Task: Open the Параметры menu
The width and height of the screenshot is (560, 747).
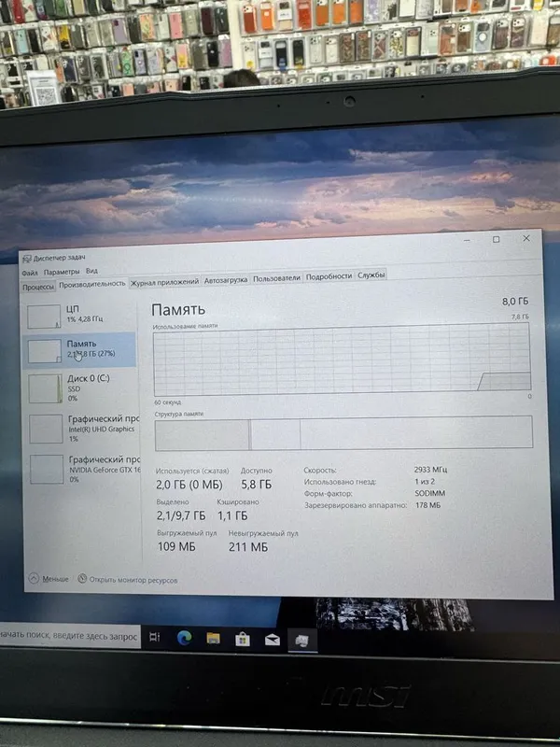Action: tap(62, 272)
